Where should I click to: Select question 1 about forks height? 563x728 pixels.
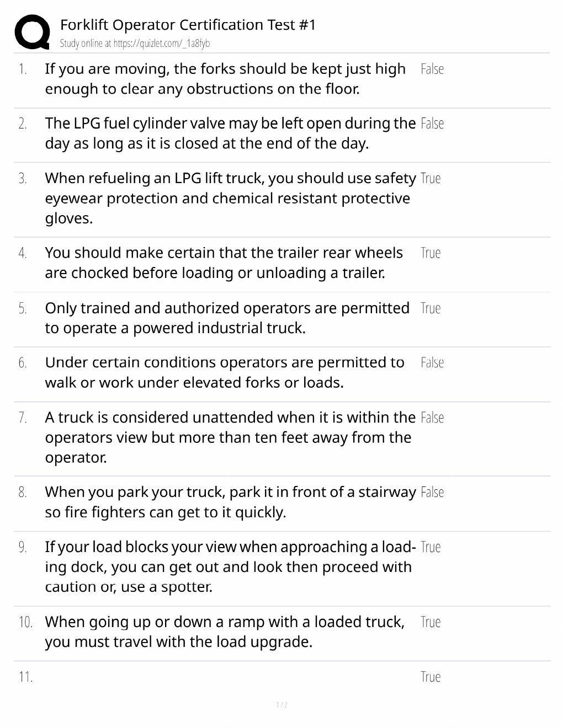pyautogui.click(x=225, y=79)
